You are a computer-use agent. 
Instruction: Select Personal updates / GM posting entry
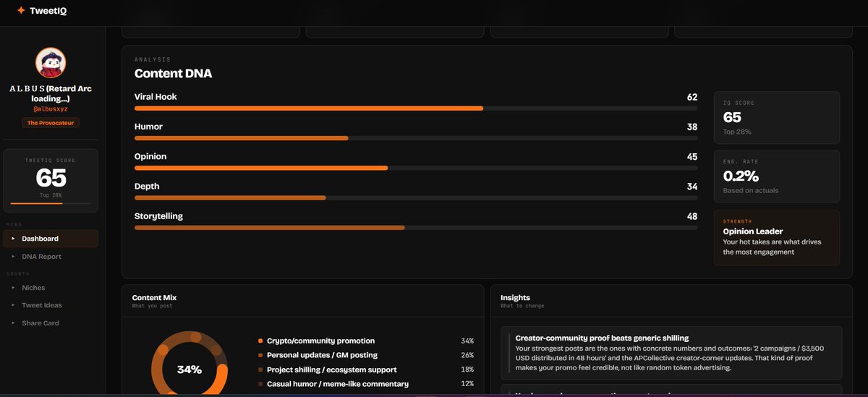[x=365, y=355]
